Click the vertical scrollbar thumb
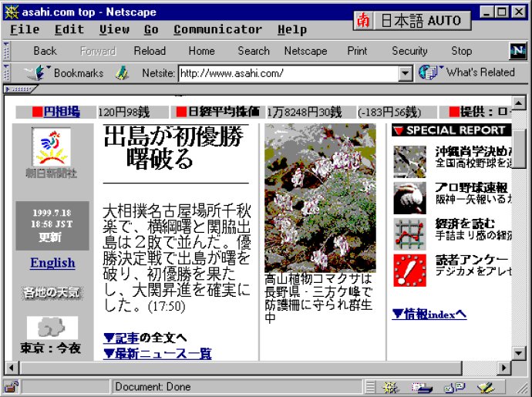Screen dimensions: 532x397 click(519, 148)
